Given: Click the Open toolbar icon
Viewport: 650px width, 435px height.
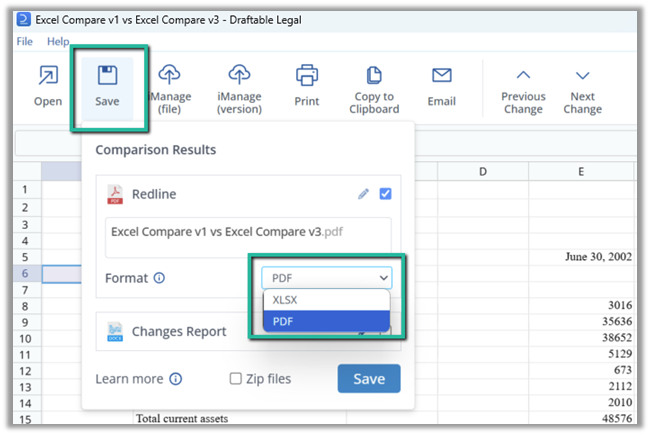Looking at the screenshot, I should point(48,75).
